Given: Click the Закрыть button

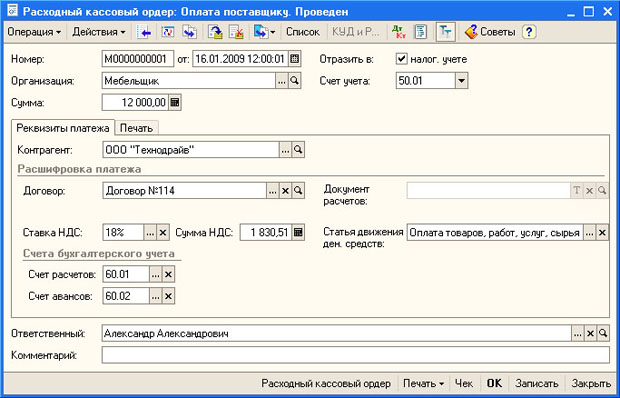Looking at the screenshot, I should pyautogui.click(x=591, y=383).
